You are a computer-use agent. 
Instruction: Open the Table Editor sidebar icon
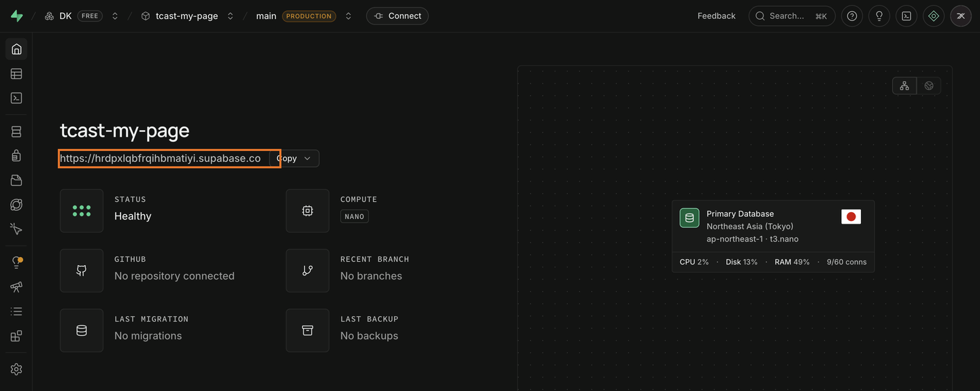coord(16,73)
